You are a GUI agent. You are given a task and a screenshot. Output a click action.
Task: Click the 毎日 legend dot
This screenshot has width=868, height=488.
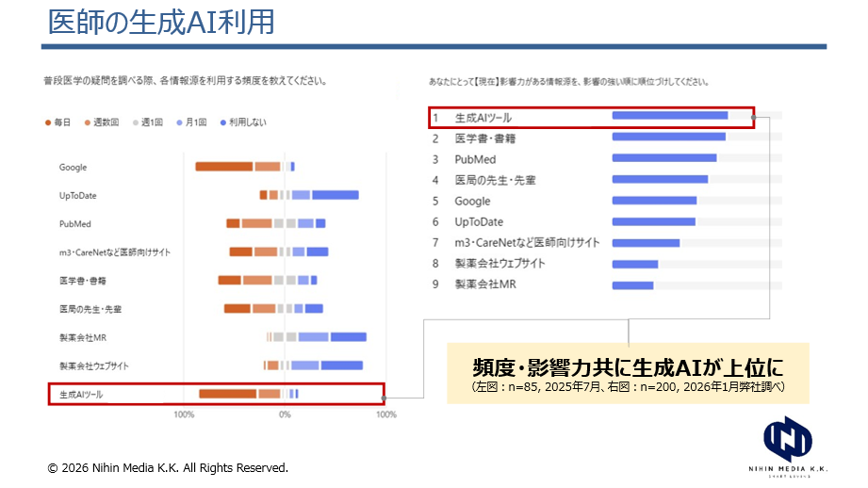coord(48,122)
